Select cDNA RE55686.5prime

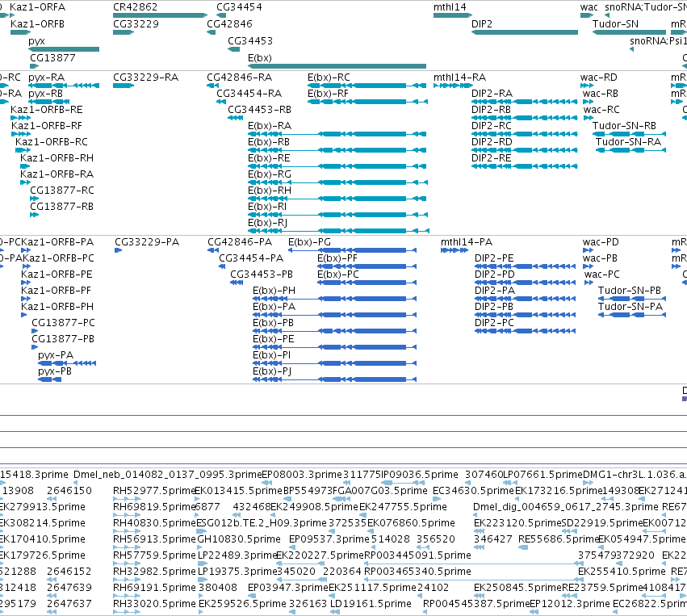(559, 539)
